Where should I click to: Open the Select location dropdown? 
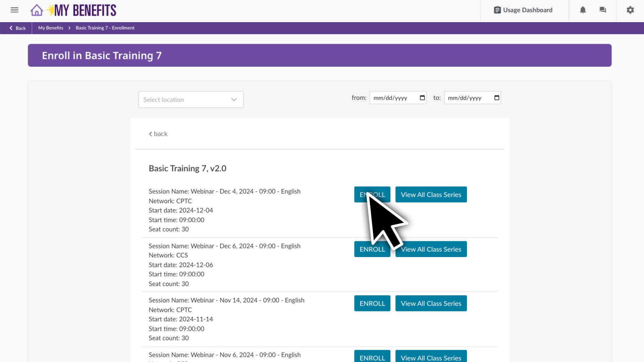coord(191,99)
